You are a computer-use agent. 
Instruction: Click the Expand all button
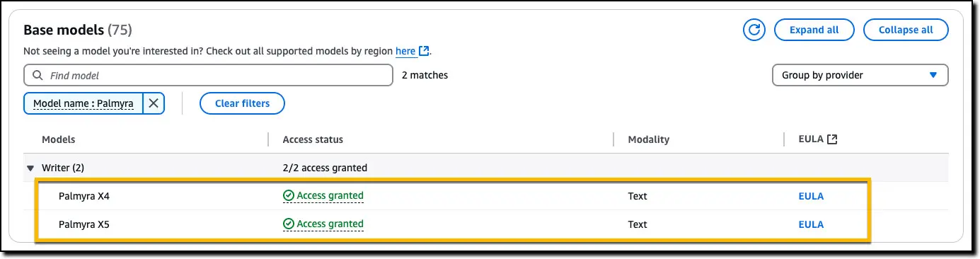tap(814, 30)
